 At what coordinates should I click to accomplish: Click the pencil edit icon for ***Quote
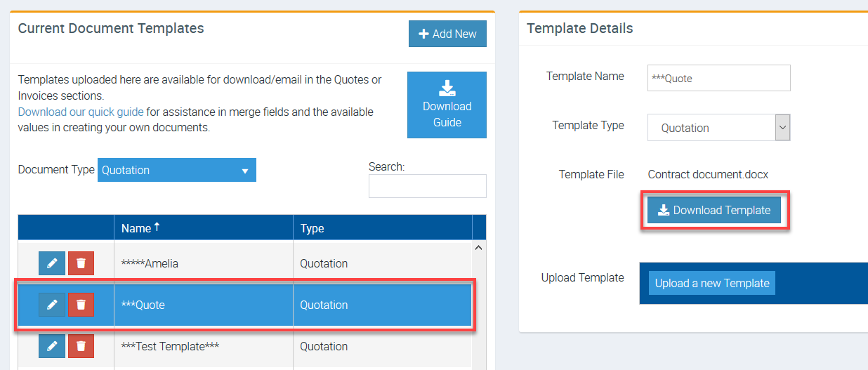52,305
